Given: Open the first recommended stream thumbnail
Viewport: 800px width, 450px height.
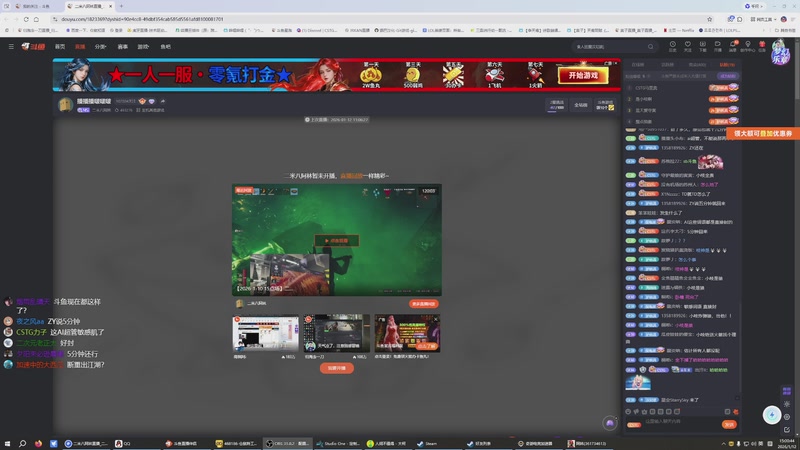Looking at the screenshot, I should (265, 333).
